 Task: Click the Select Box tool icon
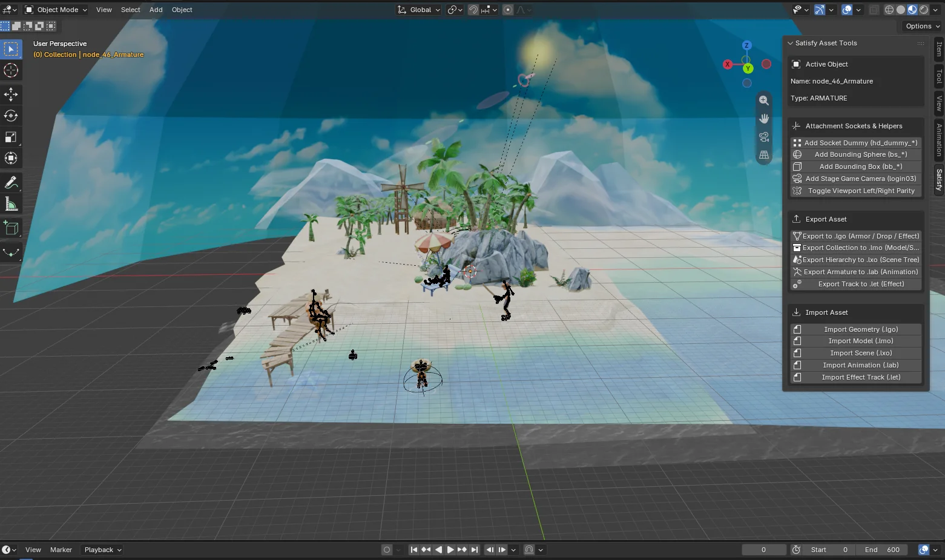click(x=11, y=49)
